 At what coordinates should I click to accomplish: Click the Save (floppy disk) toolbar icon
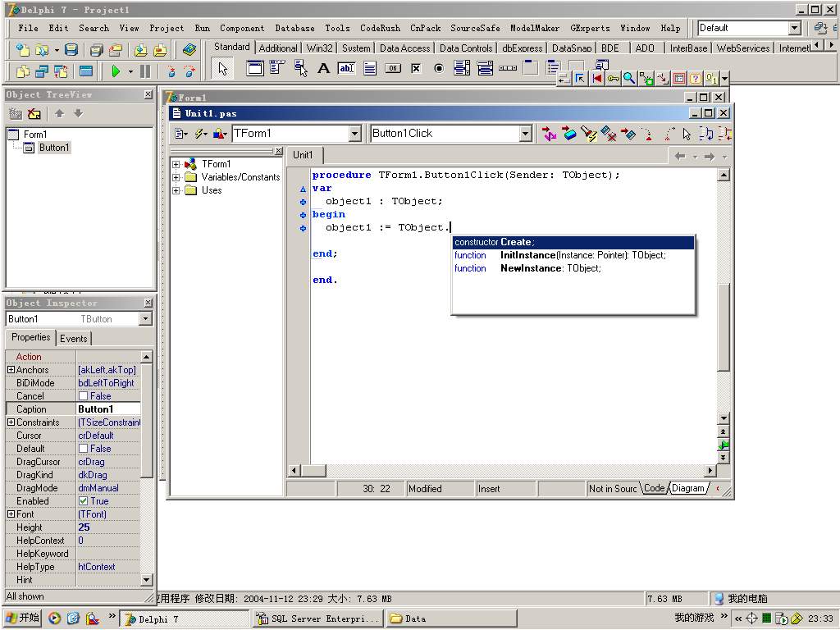click(71, 51)
